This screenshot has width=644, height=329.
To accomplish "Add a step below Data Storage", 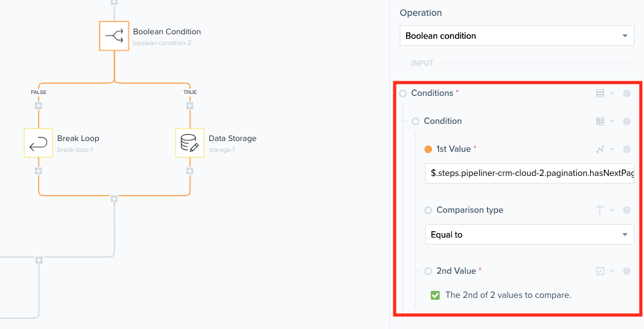I will (190, 171).
